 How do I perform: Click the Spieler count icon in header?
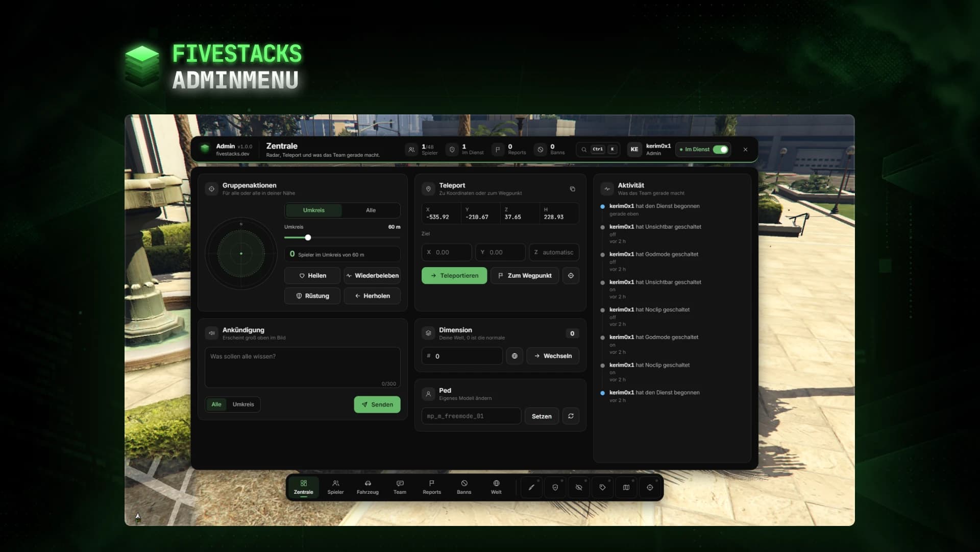tap(411, 150)
